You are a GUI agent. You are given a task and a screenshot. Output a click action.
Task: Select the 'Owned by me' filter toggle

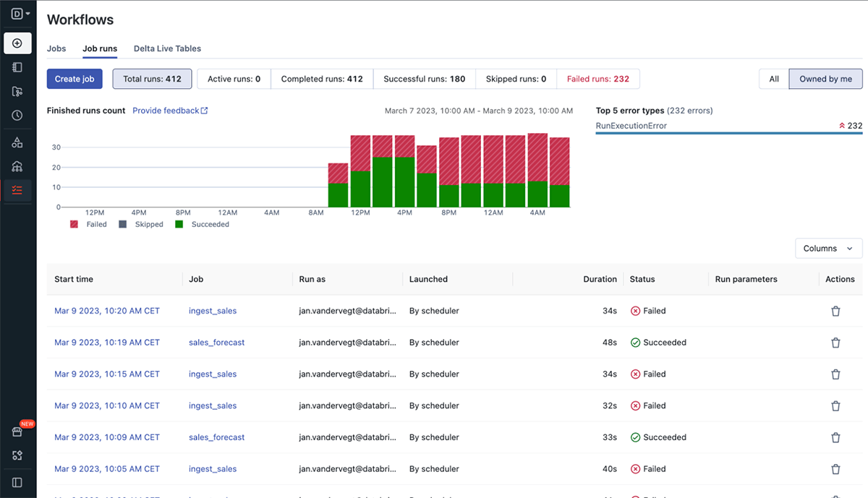[x=825, y=79]
